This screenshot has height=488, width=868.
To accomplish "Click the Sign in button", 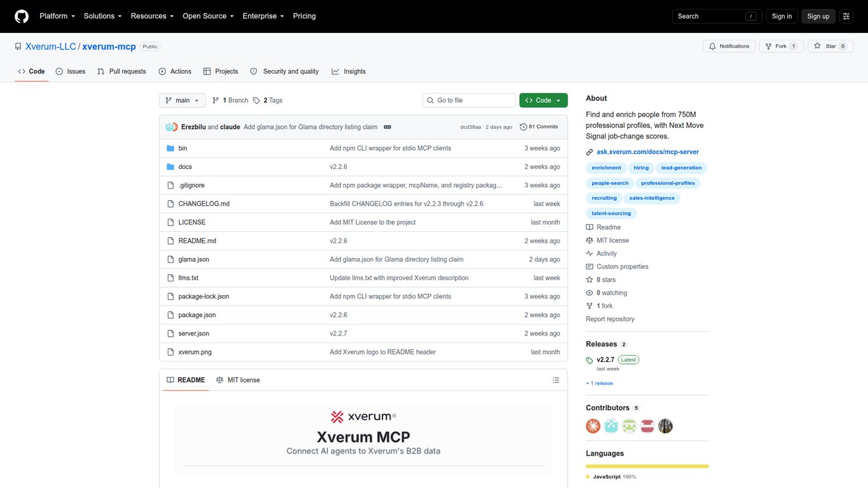I will coord(782,17).
